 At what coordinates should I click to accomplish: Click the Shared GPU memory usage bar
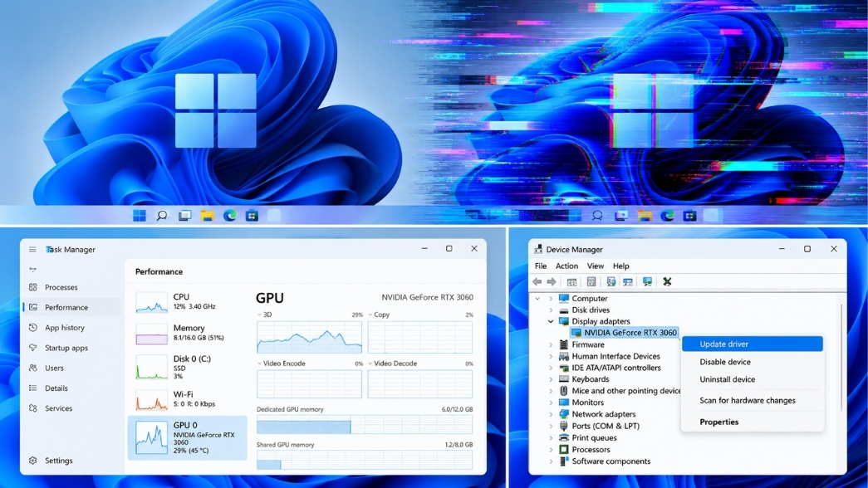365,461
